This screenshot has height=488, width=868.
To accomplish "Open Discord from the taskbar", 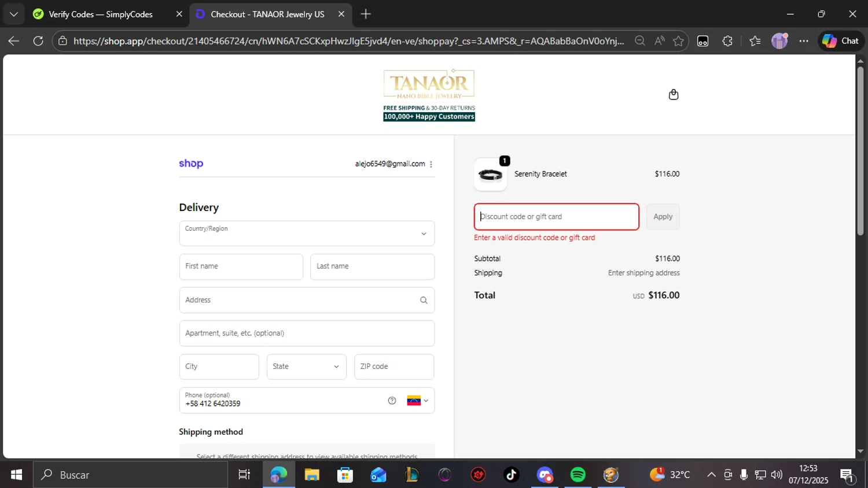I will [x=545, y=475].
